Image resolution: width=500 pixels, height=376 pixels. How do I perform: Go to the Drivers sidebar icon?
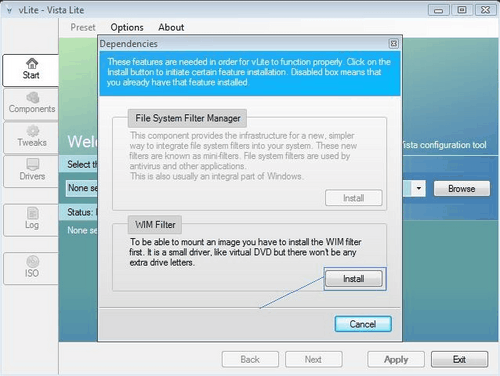33,164
